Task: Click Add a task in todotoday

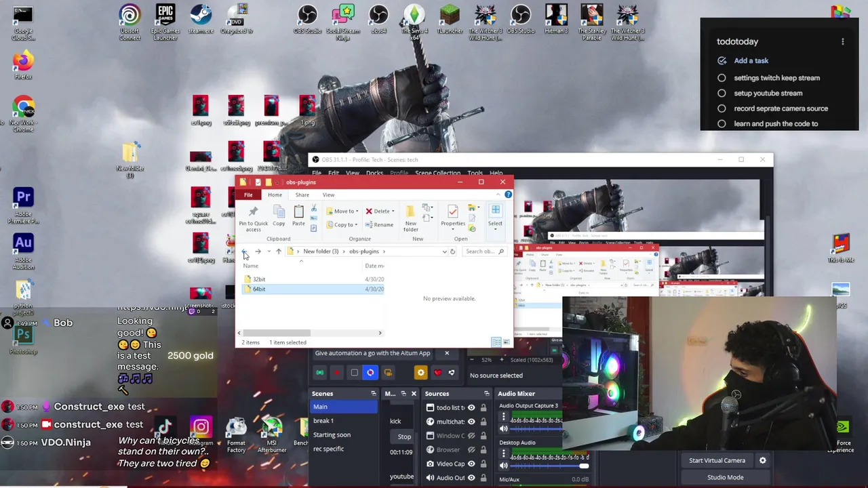Action: click(751, 60)
